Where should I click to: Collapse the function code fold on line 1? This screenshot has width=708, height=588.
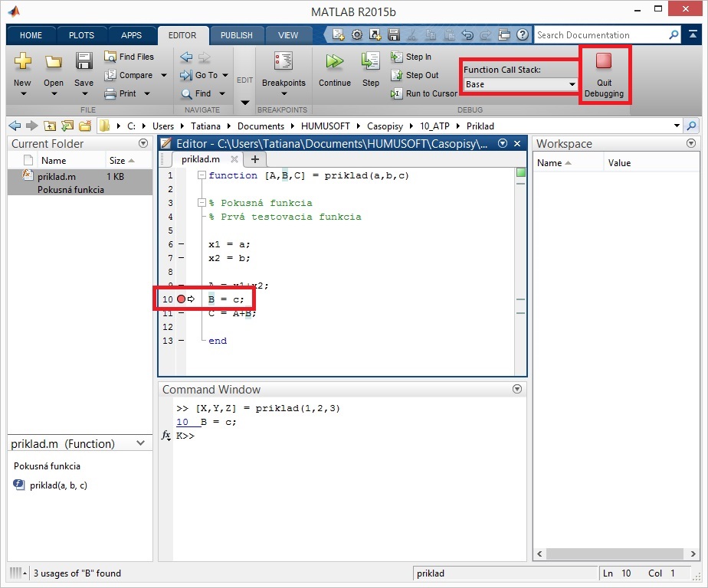pos(202,175)
